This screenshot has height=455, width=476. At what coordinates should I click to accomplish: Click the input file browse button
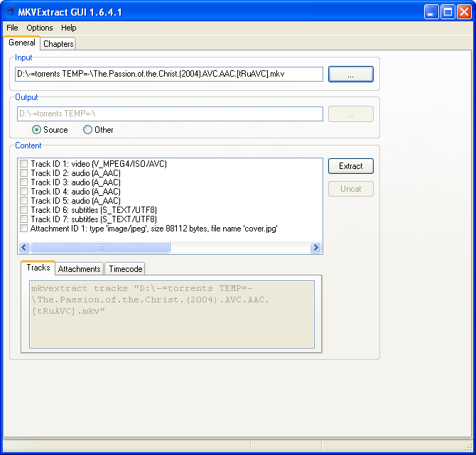350,74
